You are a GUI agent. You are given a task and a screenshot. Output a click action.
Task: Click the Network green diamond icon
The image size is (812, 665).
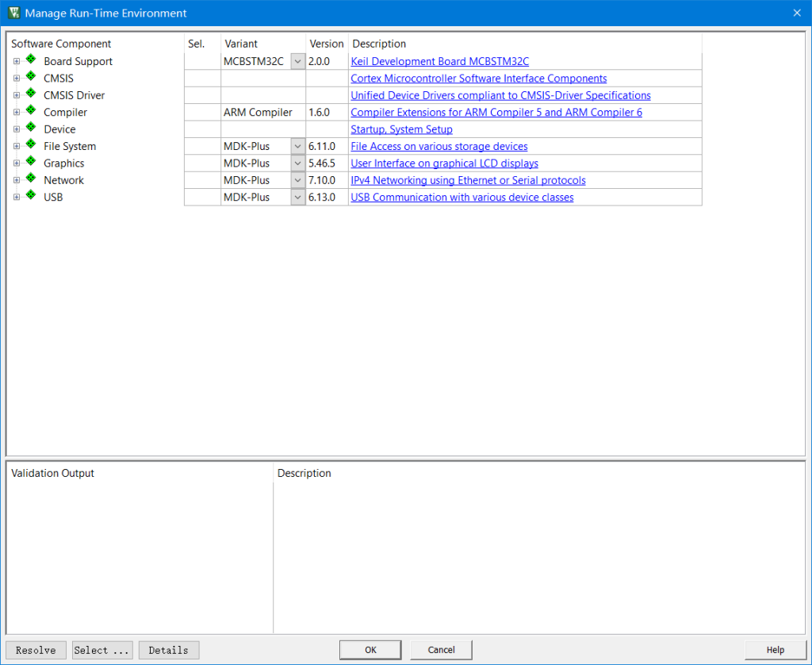point(31,179)
